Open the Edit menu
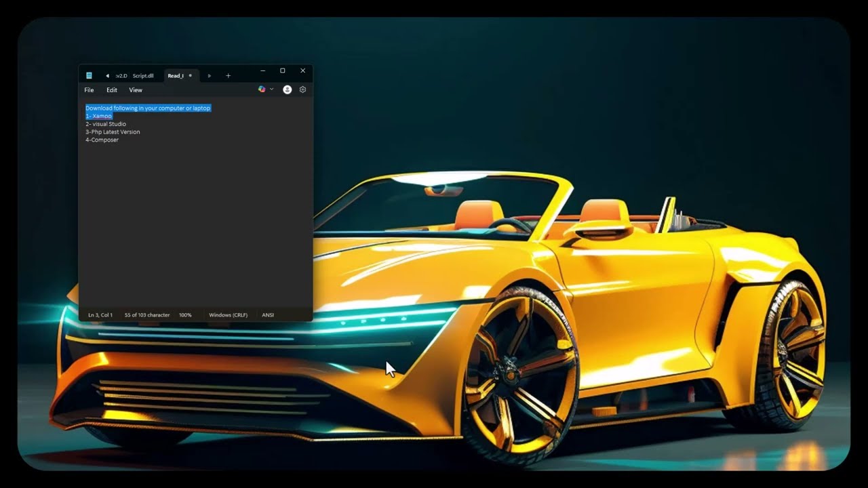Viewport: 868px width, 488px height. 112,90
